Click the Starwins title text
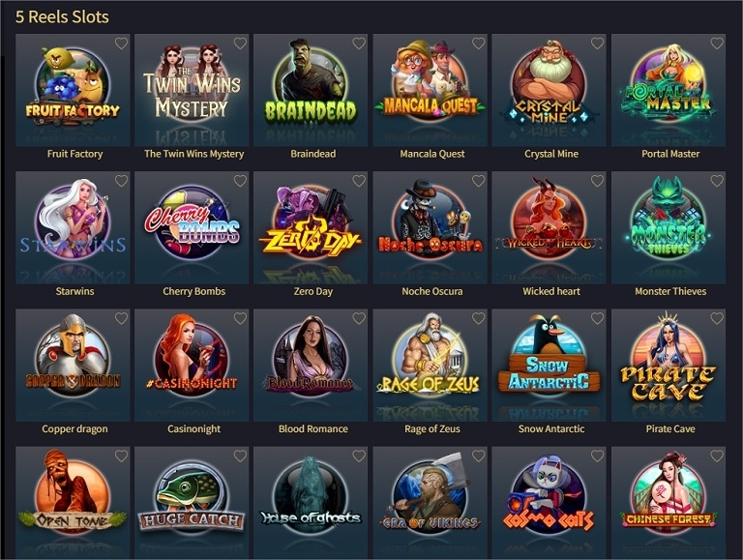This screenshot has height=560, width=743. pyautogui.click(x=74, y=291)
